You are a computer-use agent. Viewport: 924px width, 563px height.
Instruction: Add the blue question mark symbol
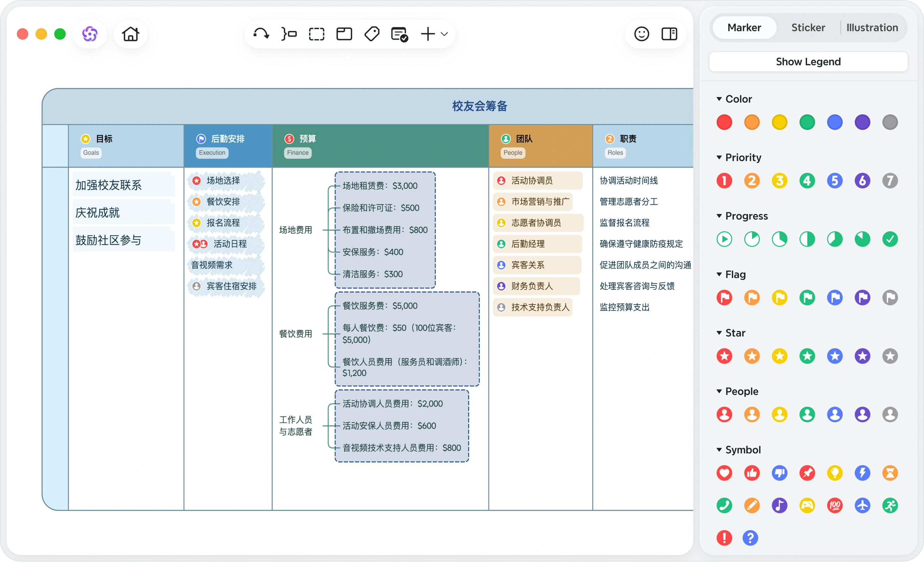[750, 538]
